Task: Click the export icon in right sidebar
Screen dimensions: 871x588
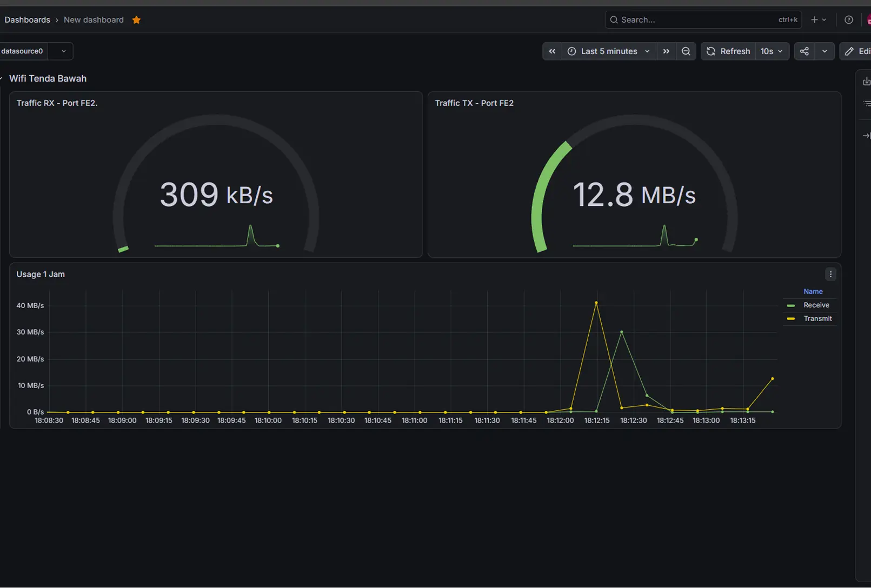Action: pos(866,82)
